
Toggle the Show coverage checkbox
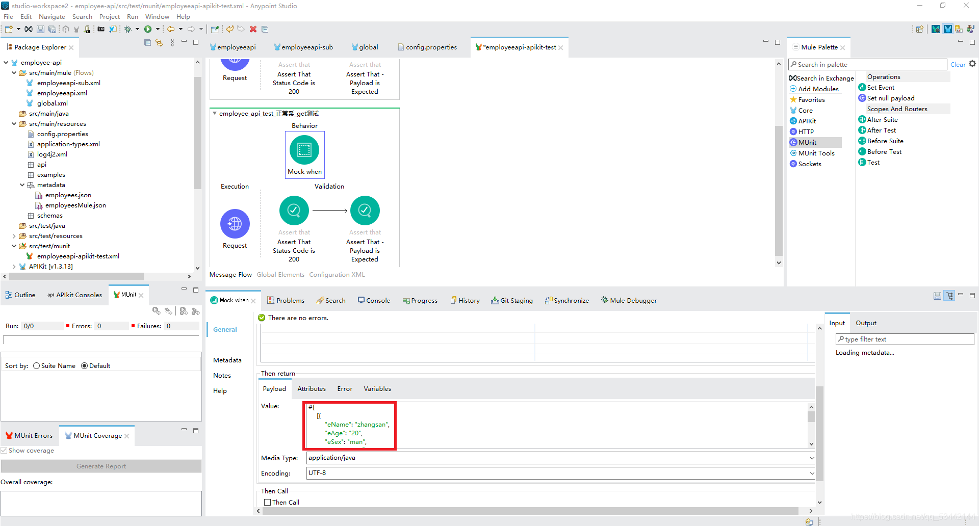point(4,451)
